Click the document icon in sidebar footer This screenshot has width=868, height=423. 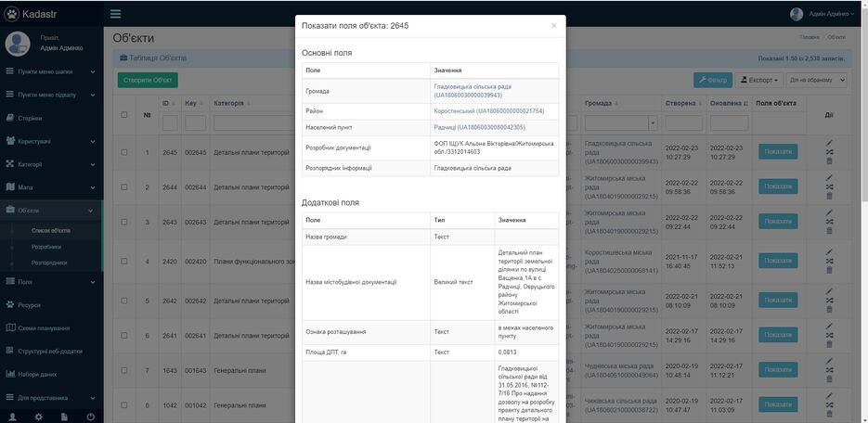click(x=64, y=417)
